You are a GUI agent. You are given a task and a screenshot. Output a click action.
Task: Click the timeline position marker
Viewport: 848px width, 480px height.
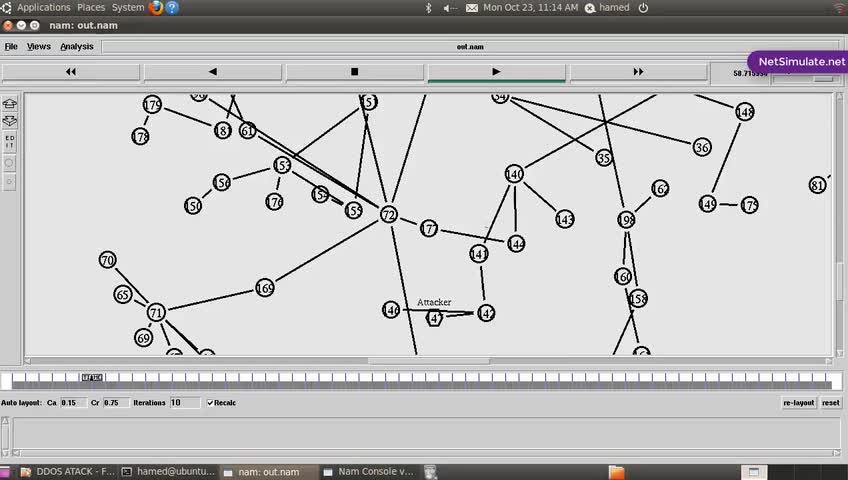tap(92, 377)
